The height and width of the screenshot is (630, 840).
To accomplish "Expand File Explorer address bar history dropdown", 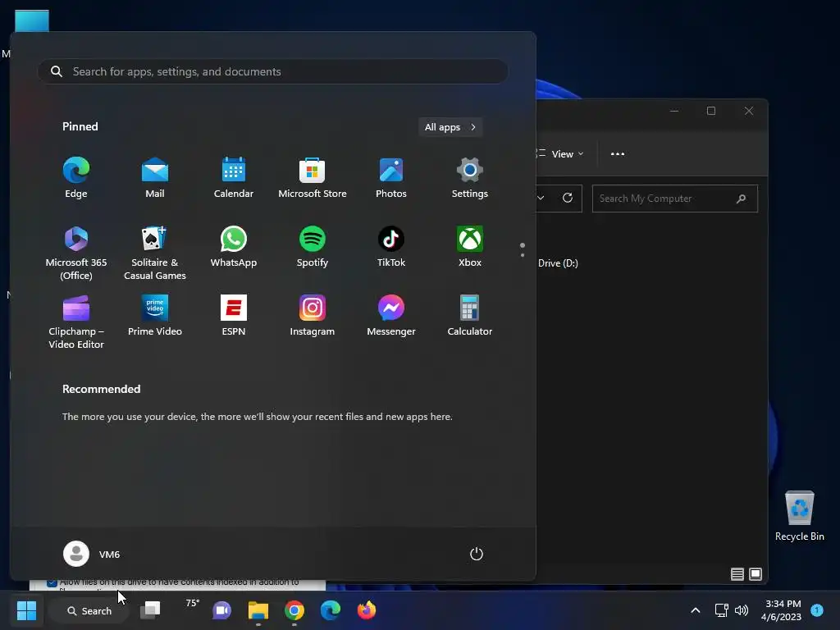I will [541, 199].
